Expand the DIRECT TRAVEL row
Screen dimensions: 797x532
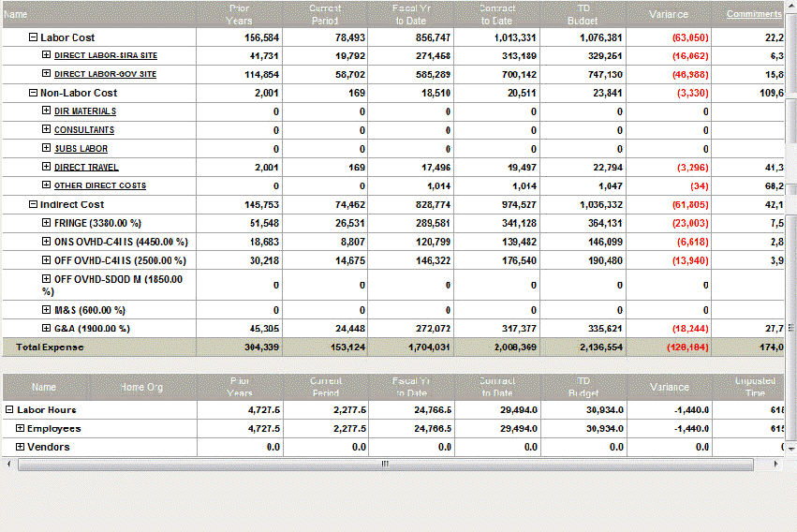pos(47,168)
